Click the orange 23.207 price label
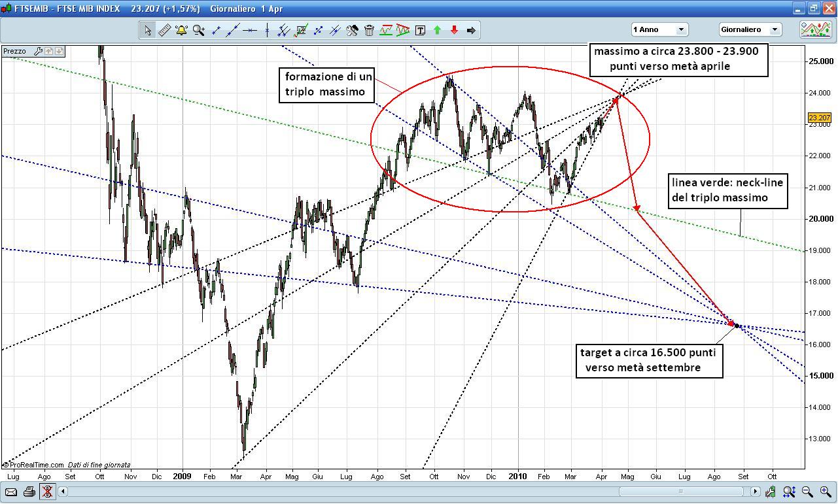The width and height of the screenshot is (838, 504). click(819, 118)
